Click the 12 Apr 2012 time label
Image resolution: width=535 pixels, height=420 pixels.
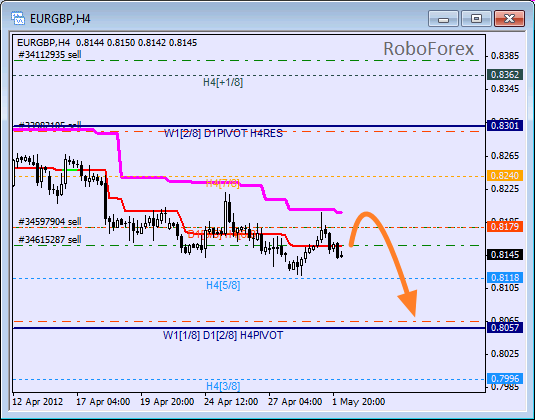click(38, 402)
